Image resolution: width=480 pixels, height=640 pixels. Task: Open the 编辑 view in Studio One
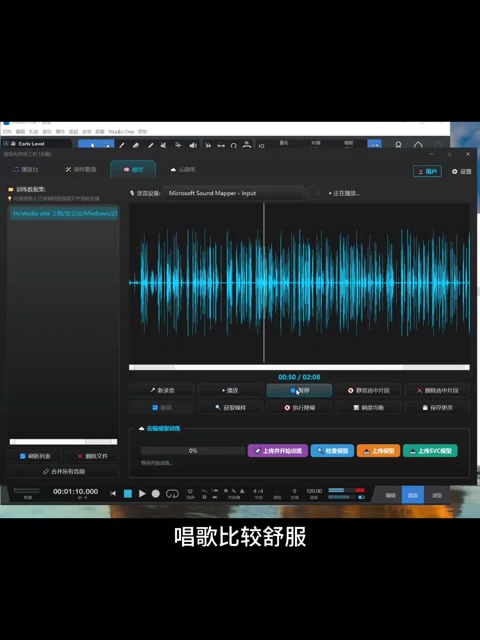coord(391,495)
